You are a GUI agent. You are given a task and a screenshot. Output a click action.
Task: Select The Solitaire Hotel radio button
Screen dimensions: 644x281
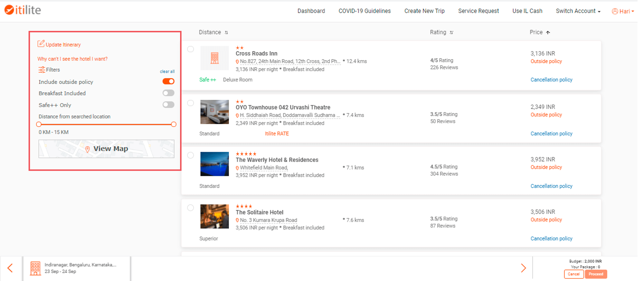[191, 208]
